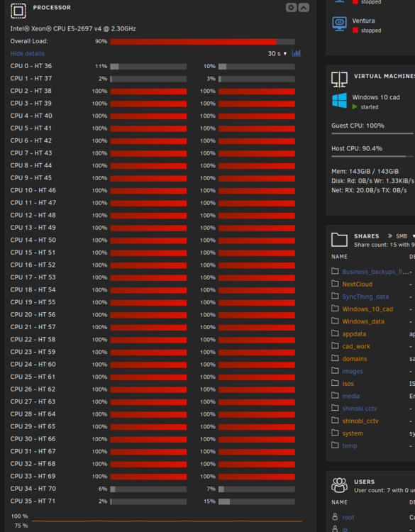Viewport: 415px width, 532px height.
Task: Click folder icon next to media
Action: pos(335,395)
